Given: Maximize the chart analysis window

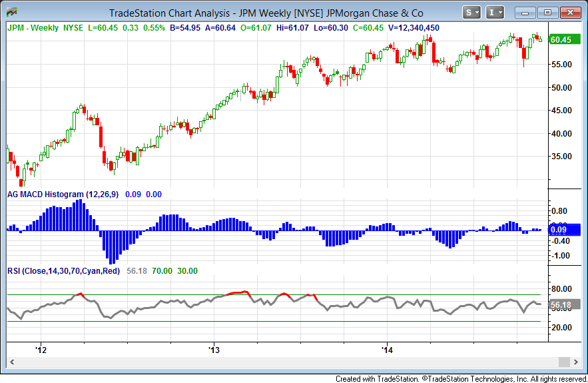Looking at the screenshot, I should 547,13.
